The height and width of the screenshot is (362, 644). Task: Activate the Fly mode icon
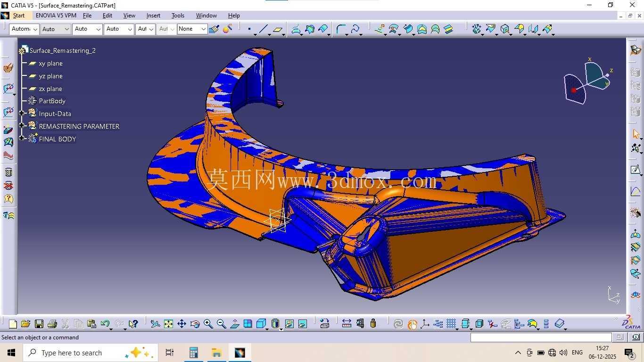tap(155, 324)
